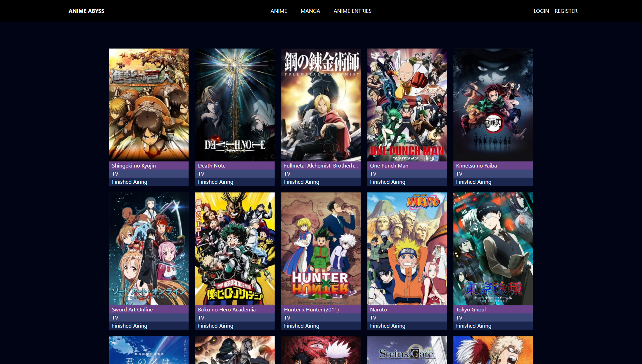Viewport: 642px width, 364px height.
Task: Open the Hunter x Hunter poster
Action: tap(321, 249)
